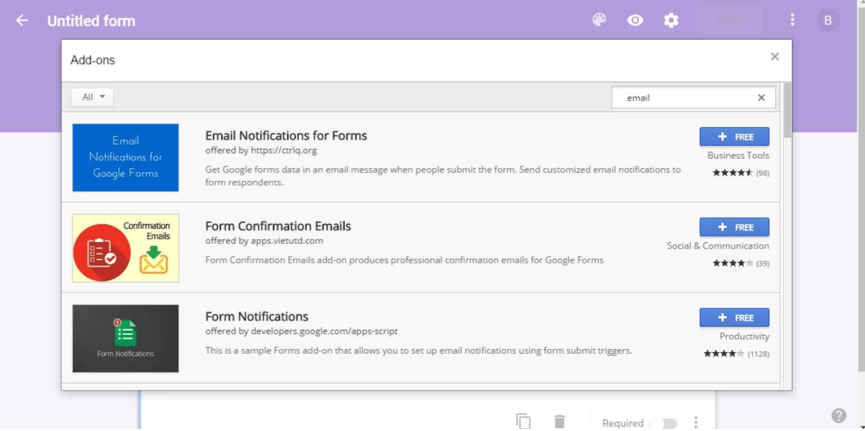Install Form Notifications via FREE button
Screen dimensions: 865x431
click(x=734, y=318)
